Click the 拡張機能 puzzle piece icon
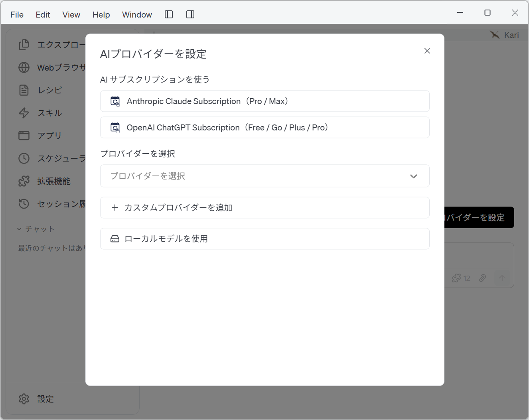The height and width of the screenshot is (420, 529). (x=24, y=181)
